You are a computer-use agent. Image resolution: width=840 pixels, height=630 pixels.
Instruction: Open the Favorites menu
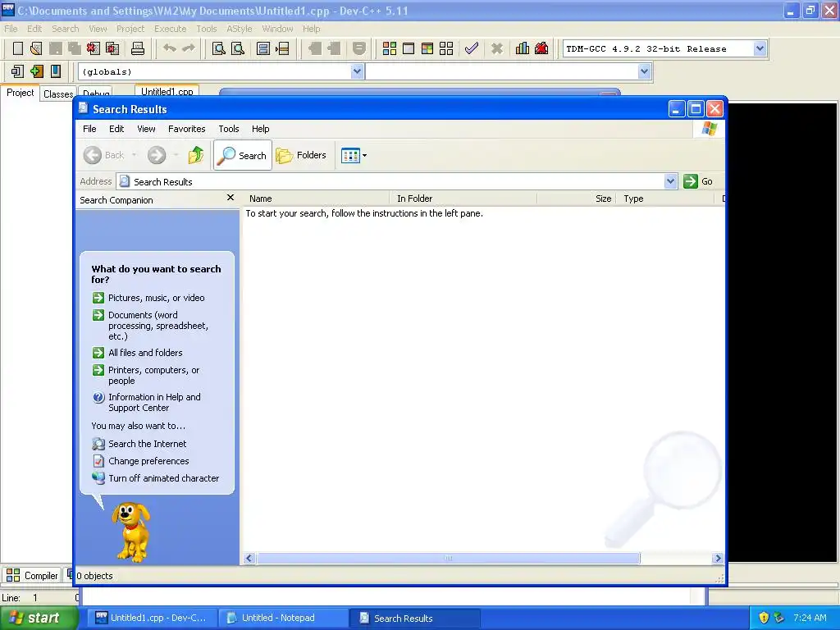186,129
